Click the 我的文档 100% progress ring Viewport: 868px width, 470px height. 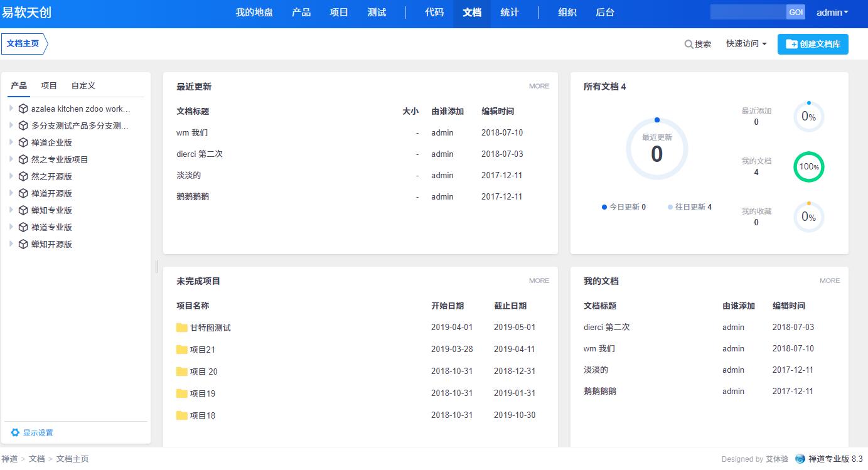808,167
